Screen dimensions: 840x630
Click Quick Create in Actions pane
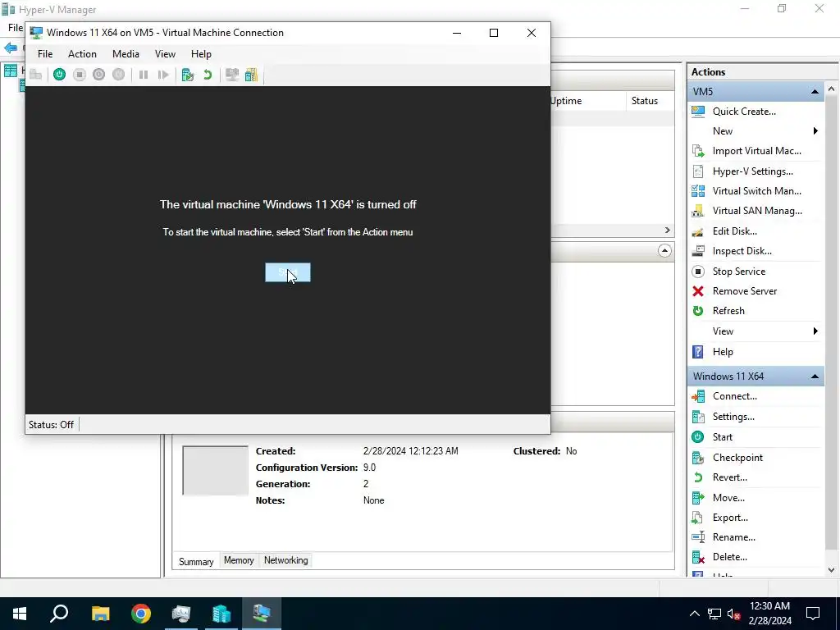(x=743, y=112)
